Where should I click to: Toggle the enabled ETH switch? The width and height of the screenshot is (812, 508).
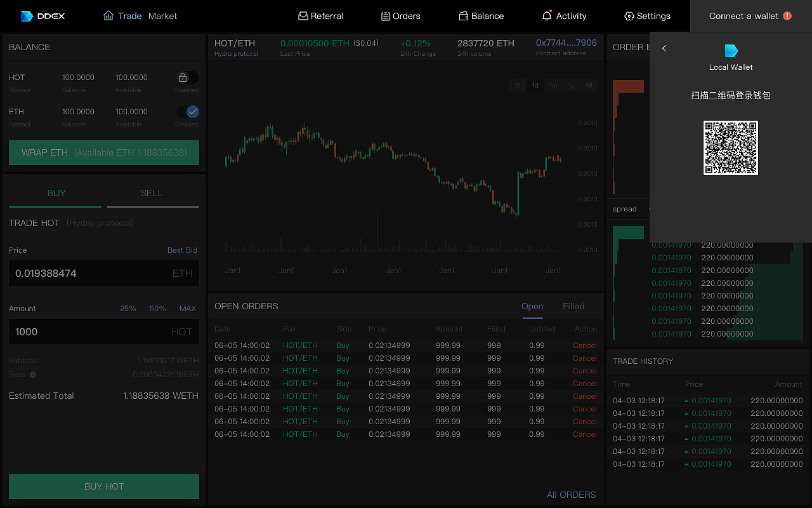(x=187, y=112)
